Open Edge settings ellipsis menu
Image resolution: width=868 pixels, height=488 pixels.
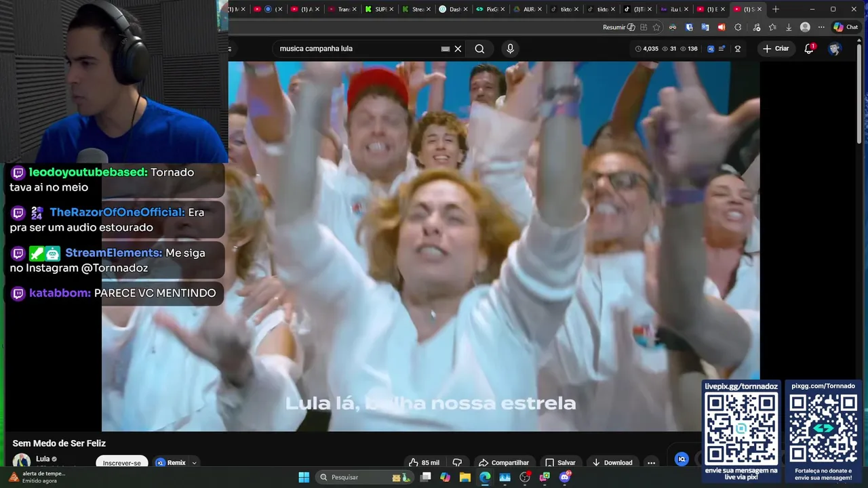[821, 27]
